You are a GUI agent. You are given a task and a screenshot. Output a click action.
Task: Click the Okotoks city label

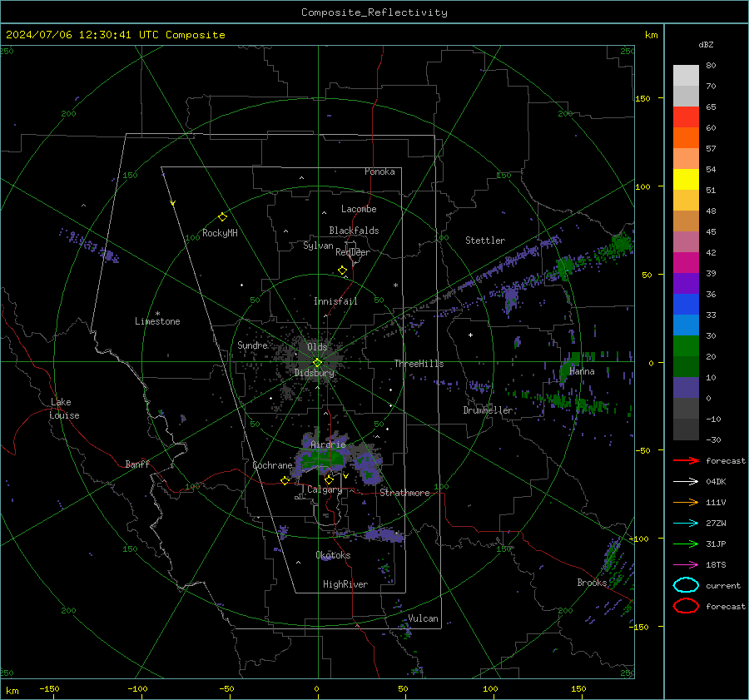pos(333,555)
